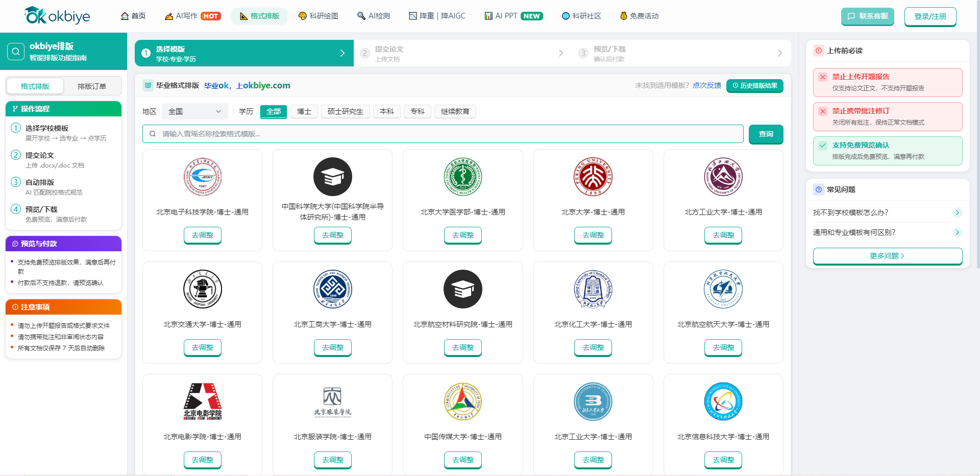Select step 2 提交论文
The width and height of the screenshot is (980, 476).
(x=462, y=53)
